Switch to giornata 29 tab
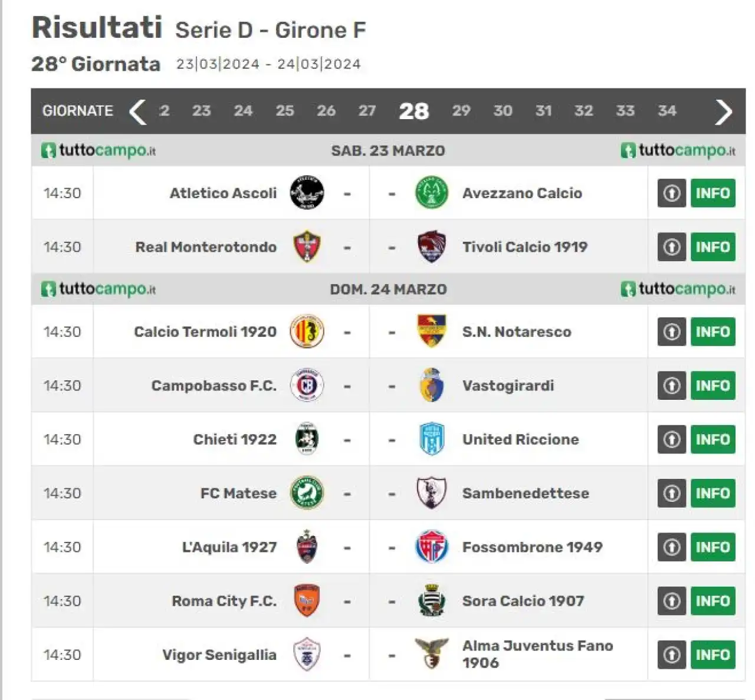The width and height of the screenshot is (755, 700). [461, 111]
